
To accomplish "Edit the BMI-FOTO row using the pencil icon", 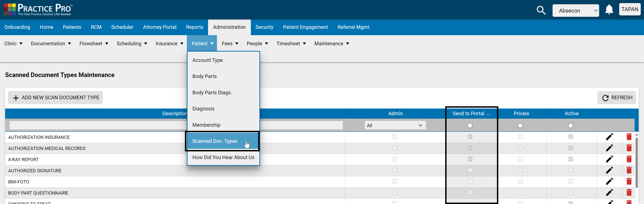I will (610, 181).
